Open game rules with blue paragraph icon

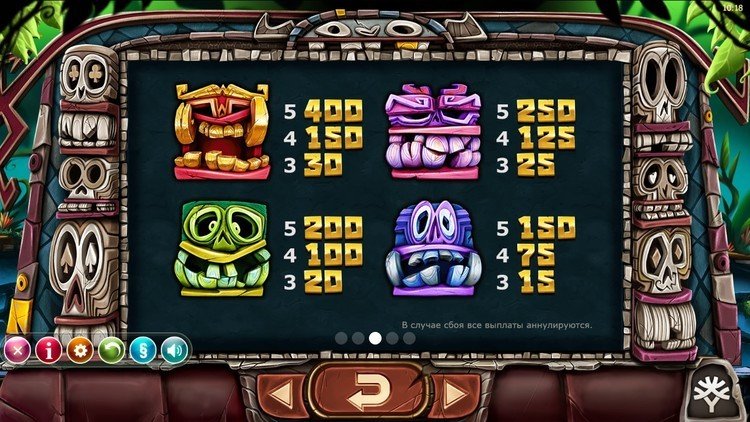coord(143,351)
